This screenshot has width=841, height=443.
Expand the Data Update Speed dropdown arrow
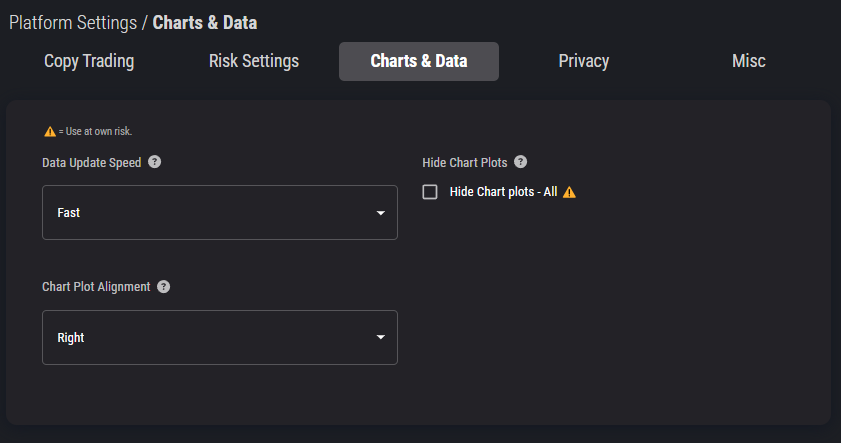point(381,213)
